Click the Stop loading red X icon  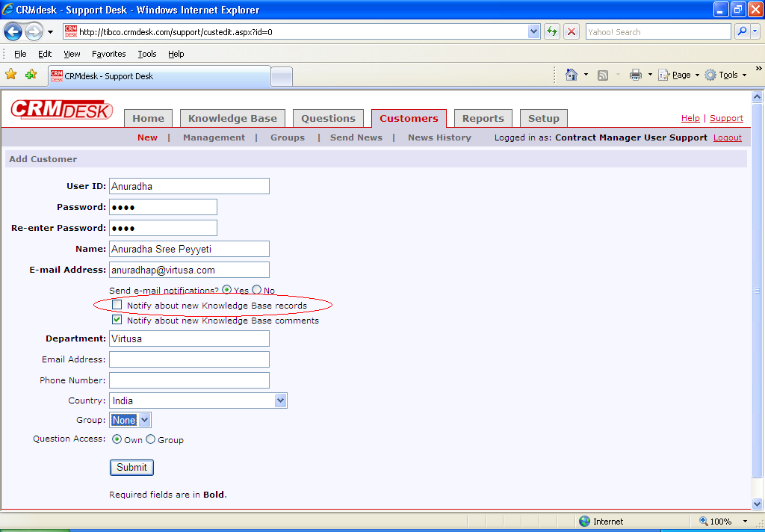[572, 32]
